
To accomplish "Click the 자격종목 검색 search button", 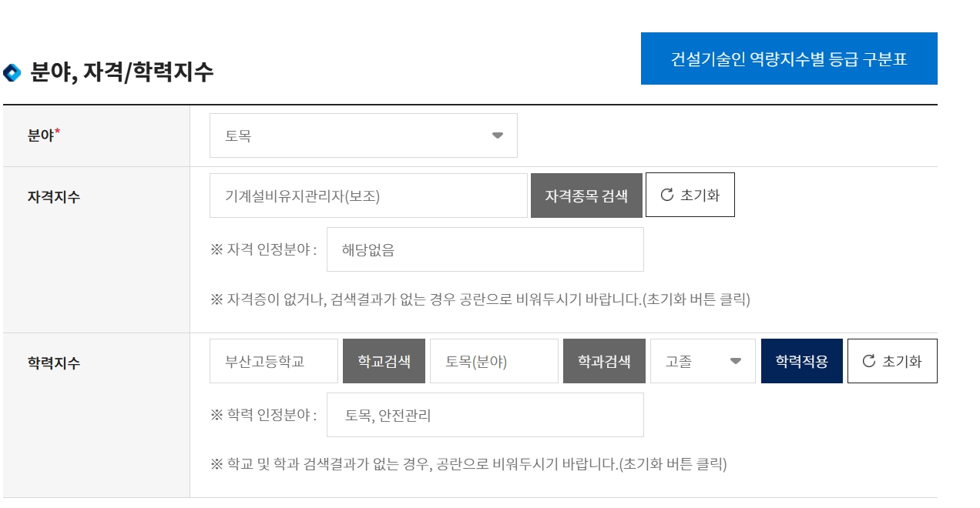I will tap(586, 195).
